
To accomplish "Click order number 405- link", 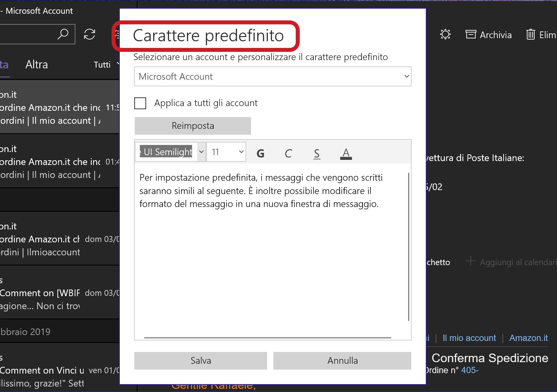I will [470, 370].
